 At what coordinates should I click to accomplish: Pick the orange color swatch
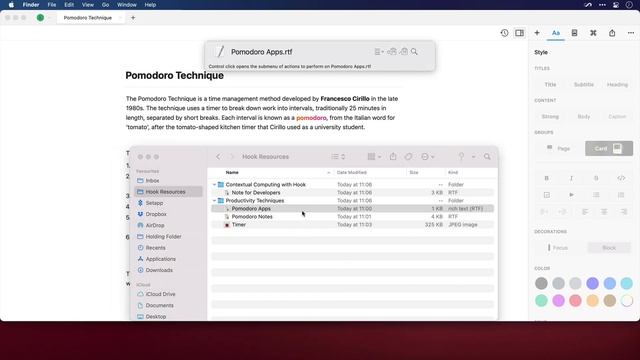[x=592, y=301]
